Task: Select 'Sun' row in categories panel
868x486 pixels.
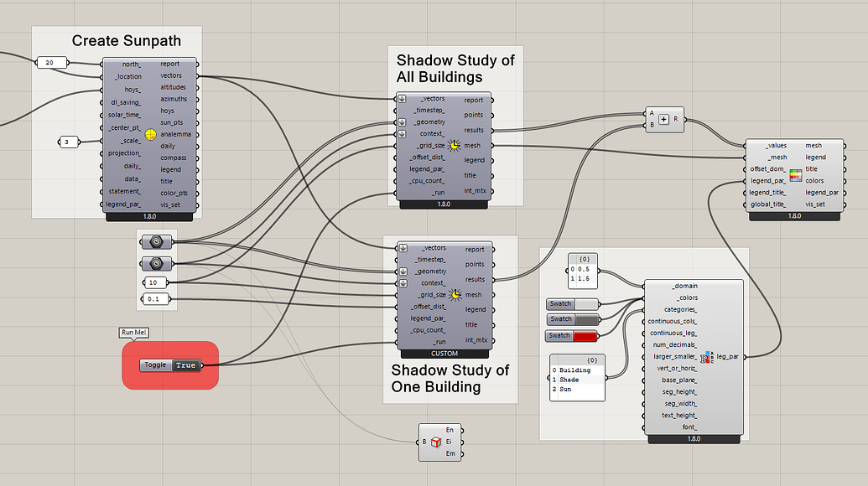Action: [577, 390]
